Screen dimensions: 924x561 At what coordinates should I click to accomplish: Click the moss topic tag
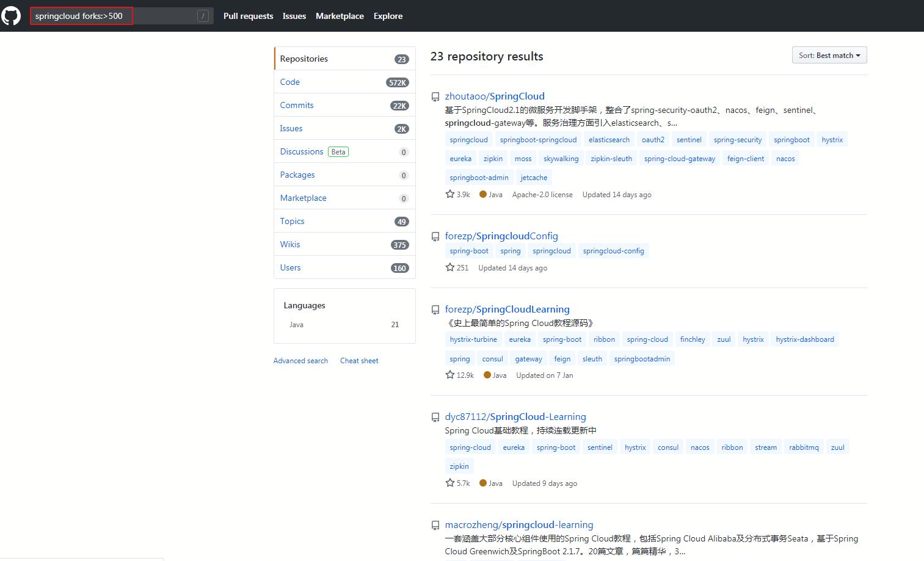pos(523,159)
